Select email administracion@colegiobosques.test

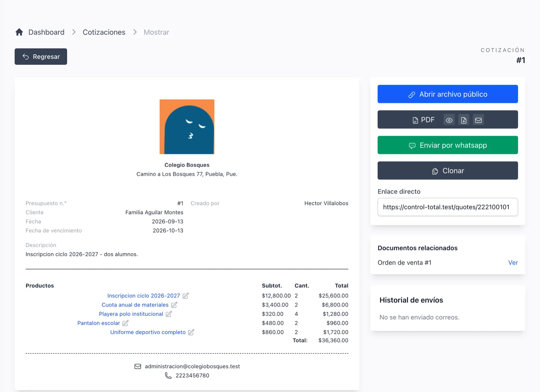coord(192,366)
